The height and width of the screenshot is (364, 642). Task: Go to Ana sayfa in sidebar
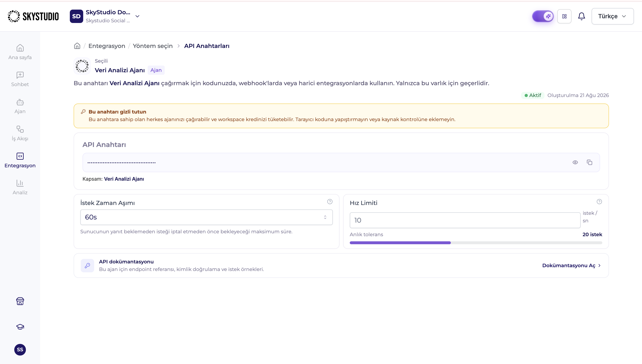pos(20,52)
